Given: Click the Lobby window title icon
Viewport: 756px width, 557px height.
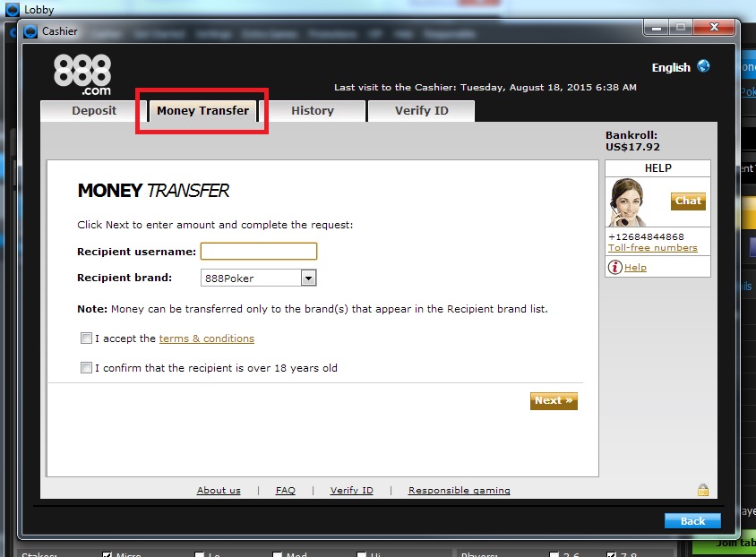Looking at the screenshot, I should tap(13, 9).
